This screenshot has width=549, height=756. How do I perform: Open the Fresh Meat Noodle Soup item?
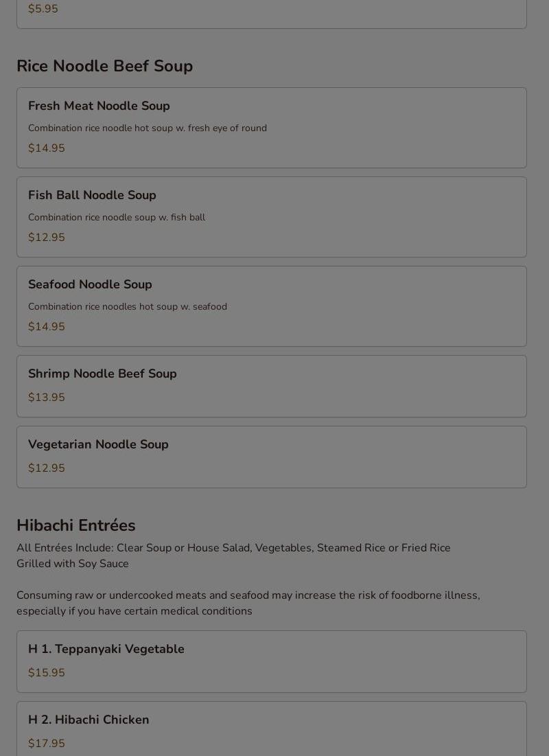271,128
